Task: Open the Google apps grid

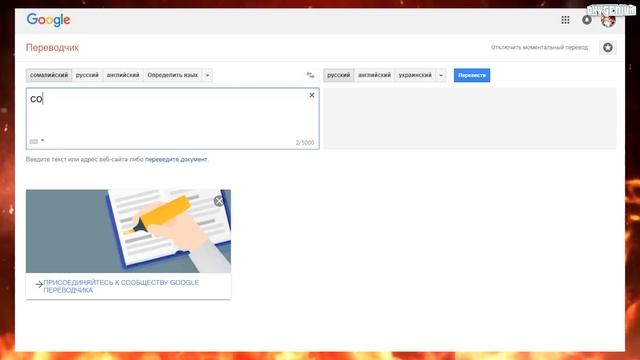Action: pyautogui.click(x=565, y=20)
